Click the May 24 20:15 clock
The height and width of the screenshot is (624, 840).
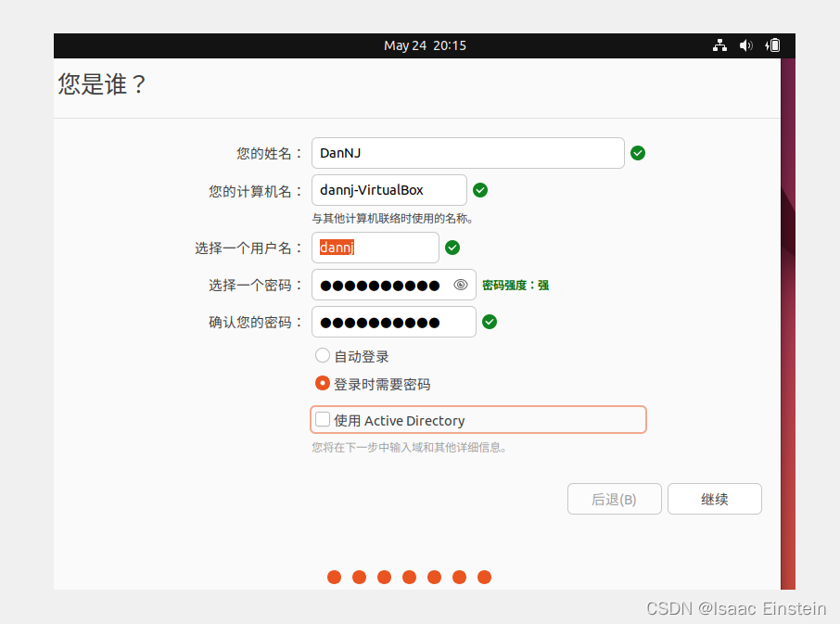click(x=425, y=45)
